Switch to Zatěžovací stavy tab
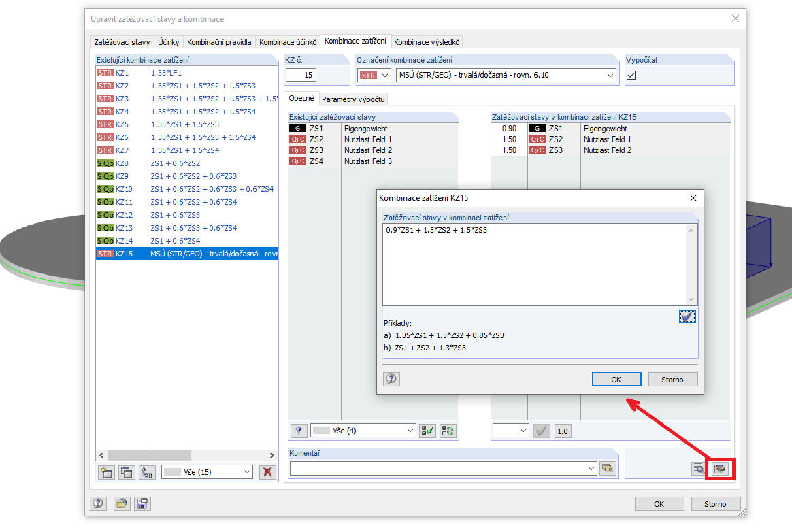 pos(122,42)
